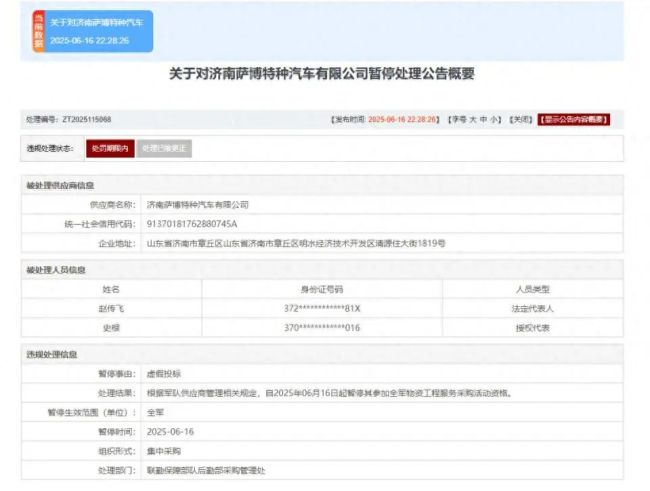
Task: Click the page title 关于对济南萨博特种汽车有限公司暂停处理公告概要
Action: pos(322,74)
